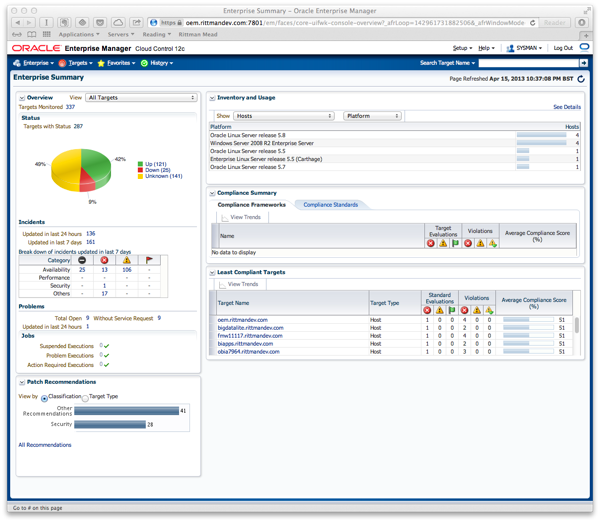
Task: Click Security patch recommendations bar
Action: click(x=110, y=424)
